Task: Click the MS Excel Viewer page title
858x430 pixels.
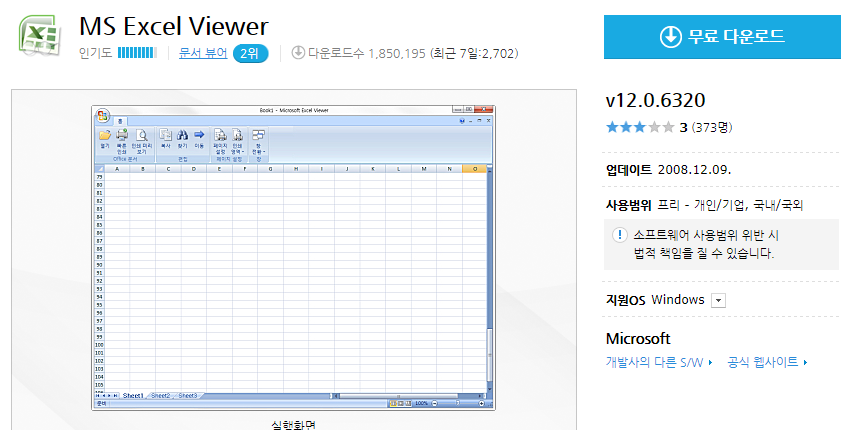Action: [174, 26]
